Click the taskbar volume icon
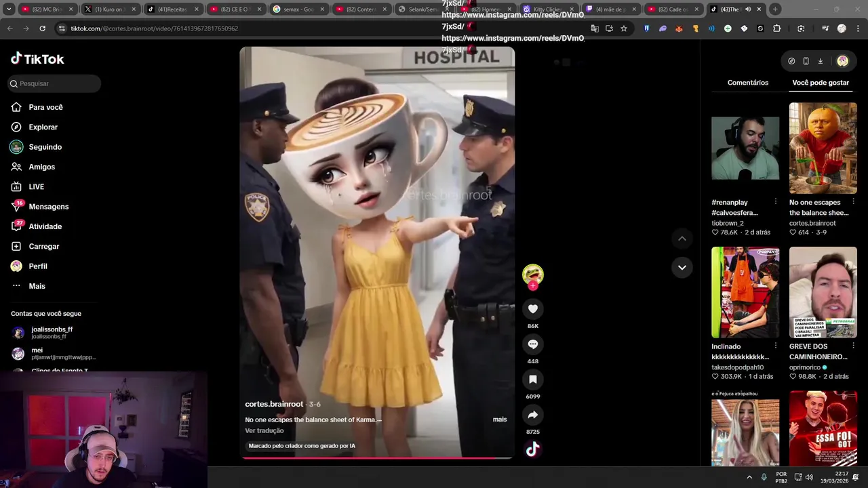 [x=809, y=477]
